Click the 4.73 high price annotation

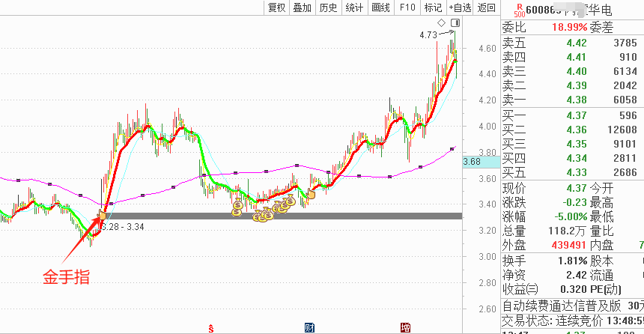(428, 35)
